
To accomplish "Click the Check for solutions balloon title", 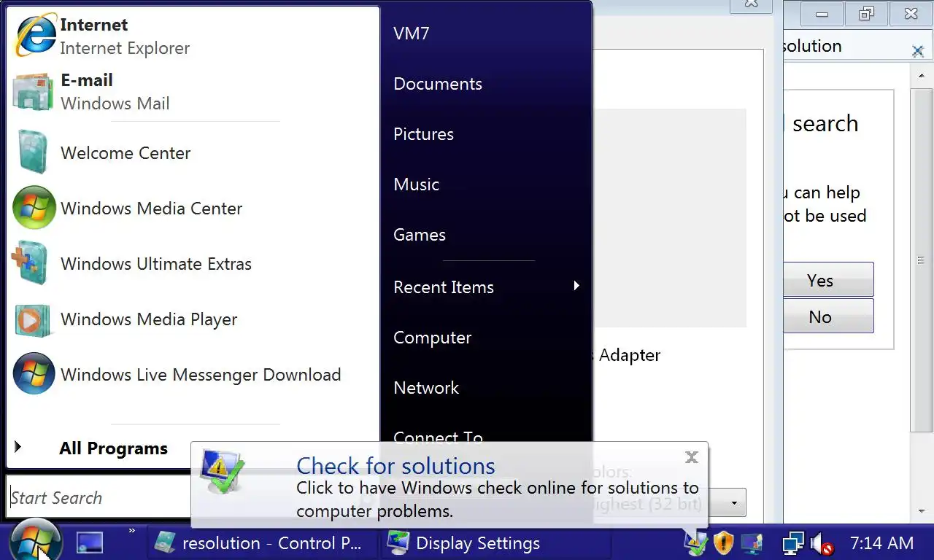I will pos(395,465).
